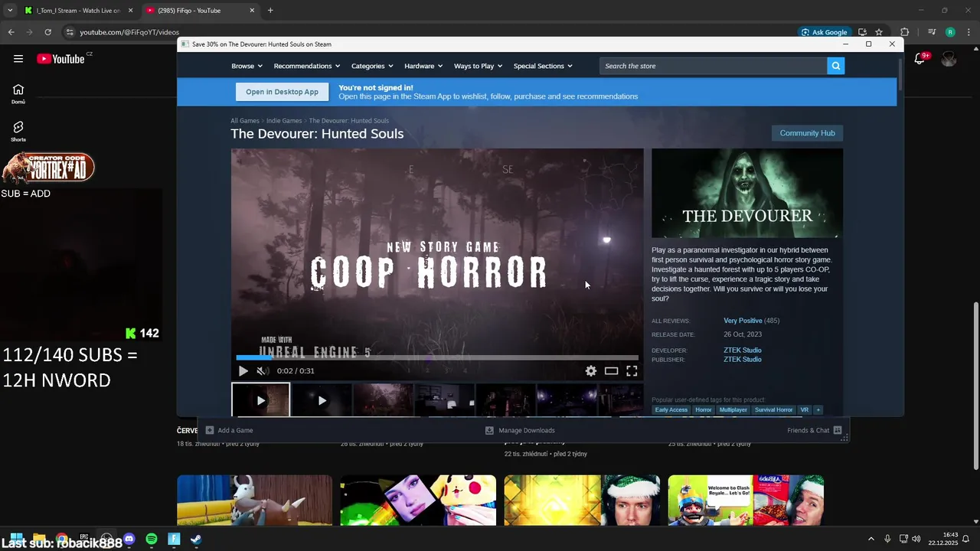980x551 pixels.
Task: Open Very Positive reviews link
Action: click(743, 321)
